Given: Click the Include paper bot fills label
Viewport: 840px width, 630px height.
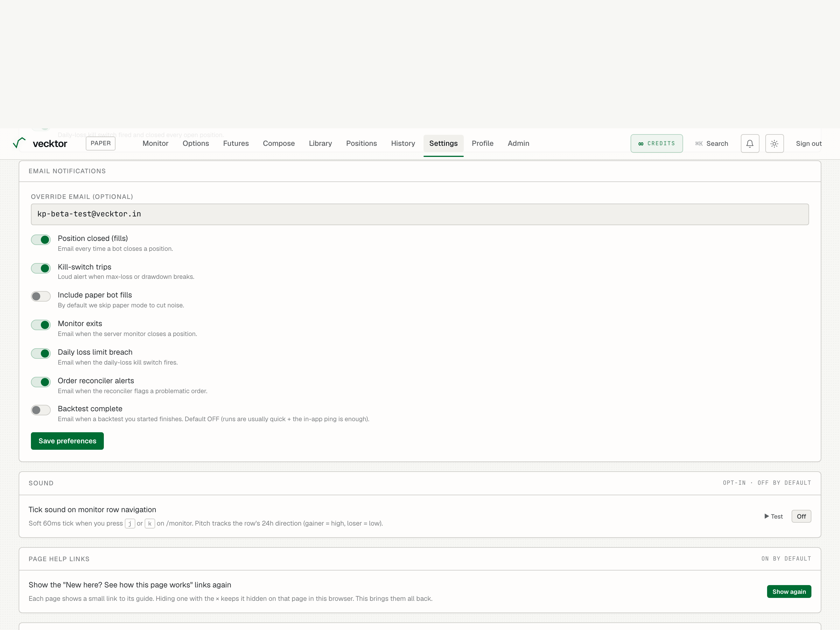Looking at the screenshot, I should tap(94, 295).
